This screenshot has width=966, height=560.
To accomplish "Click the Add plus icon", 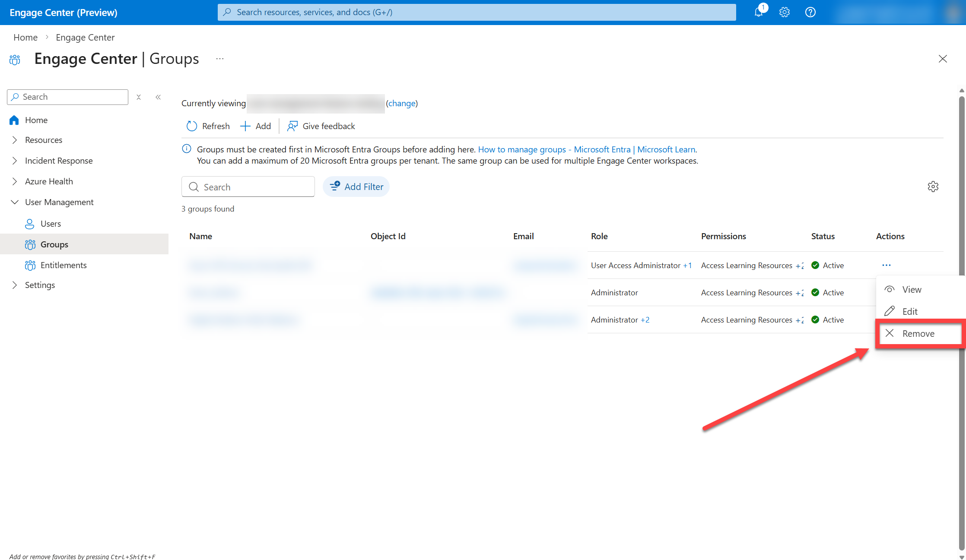I will pyautogui.click(x=245, y=126).
